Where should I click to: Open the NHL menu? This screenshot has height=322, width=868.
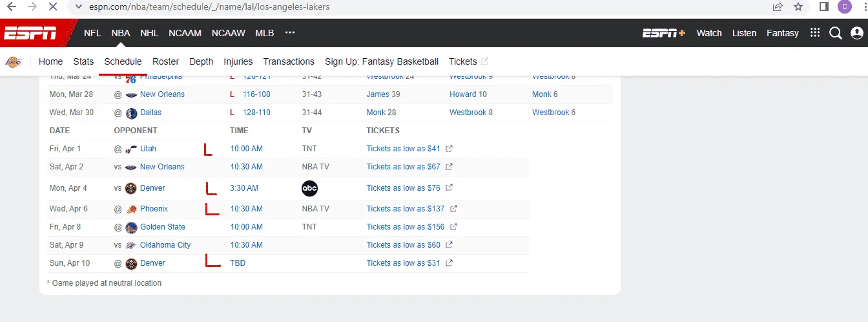click(x=149, y=33)
